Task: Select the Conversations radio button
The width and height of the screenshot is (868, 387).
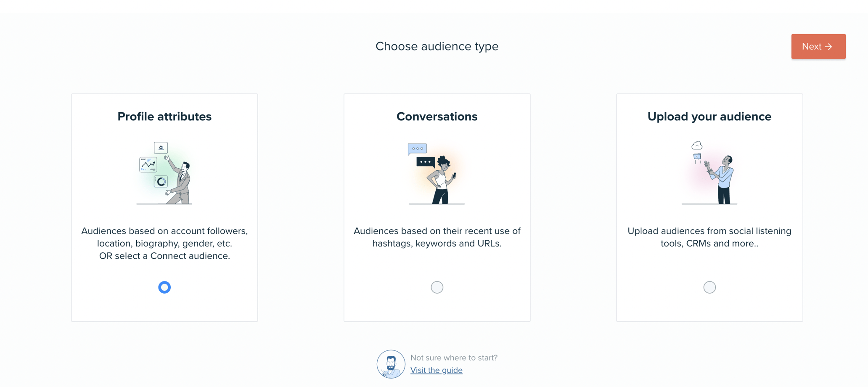Action: coord(437,287)
